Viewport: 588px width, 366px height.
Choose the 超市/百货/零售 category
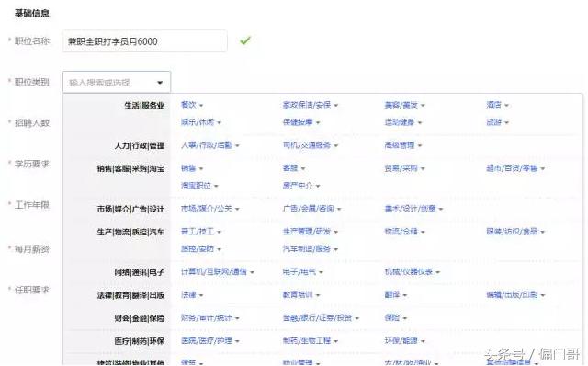515,168
